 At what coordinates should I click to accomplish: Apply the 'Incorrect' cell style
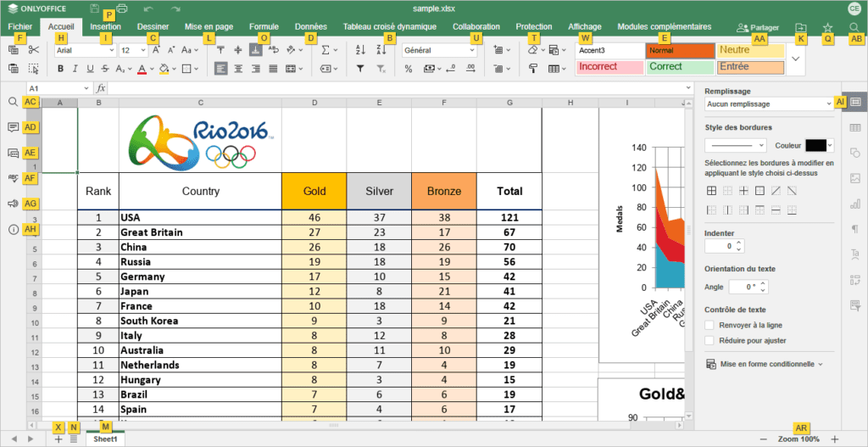coord(609,67)
